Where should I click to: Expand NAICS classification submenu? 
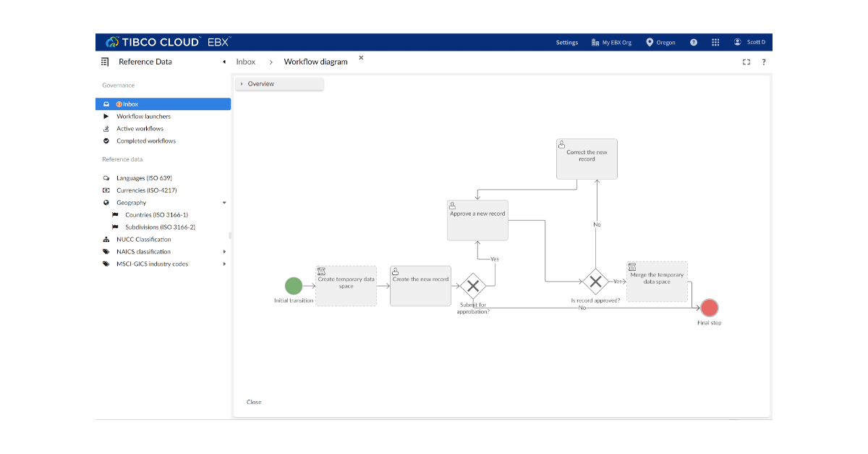coord(224,251)
